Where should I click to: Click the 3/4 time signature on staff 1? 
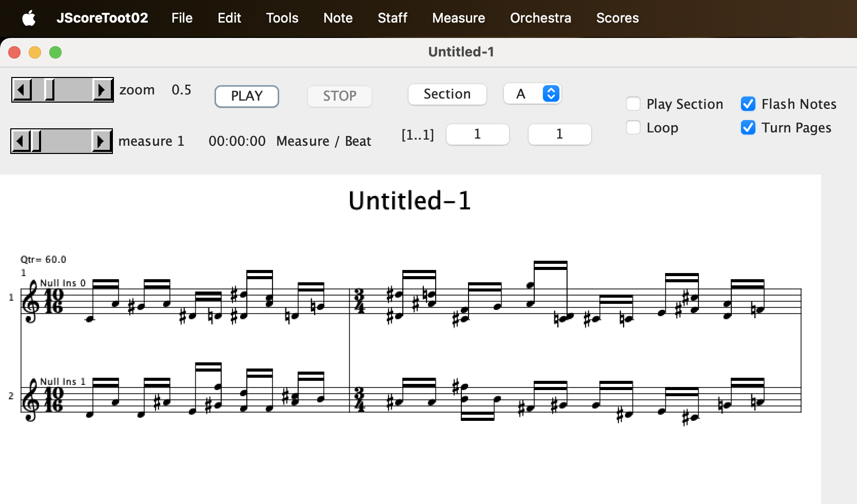point(359,301)
